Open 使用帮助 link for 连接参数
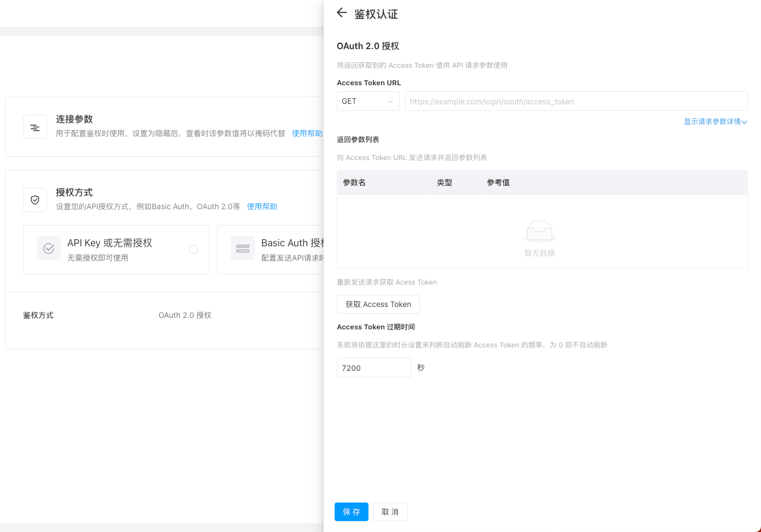 click(x=307, y=133)
